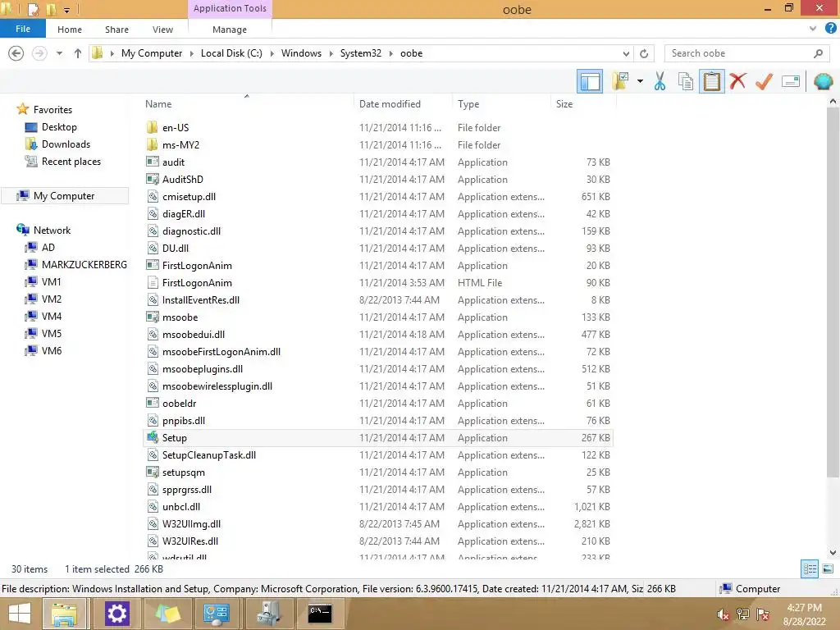Open the File ribbon tab
The width and height of the screenshot is (840, 630).
pos(23,29)
